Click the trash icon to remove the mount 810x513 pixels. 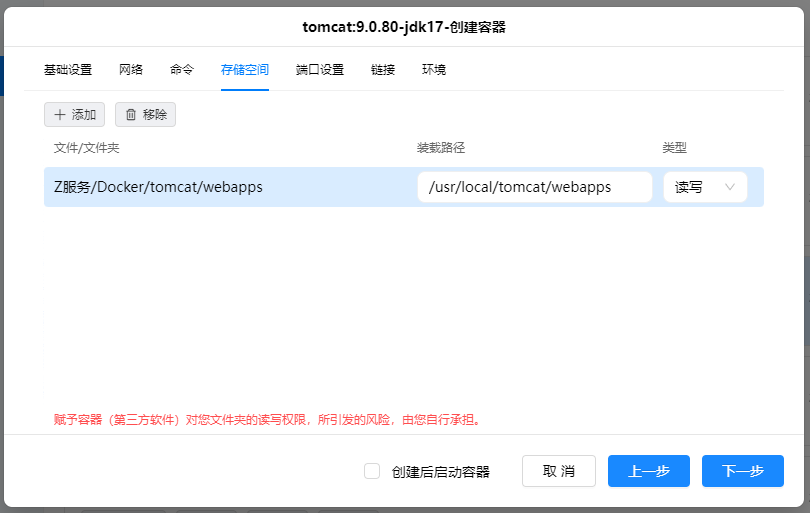pos(130,115)
